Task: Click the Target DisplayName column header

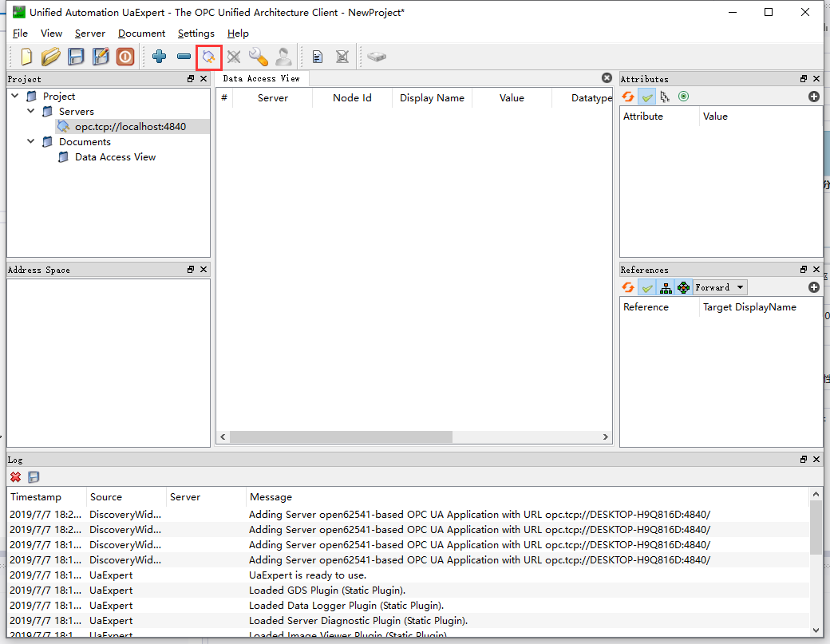Action: point(761,307)
